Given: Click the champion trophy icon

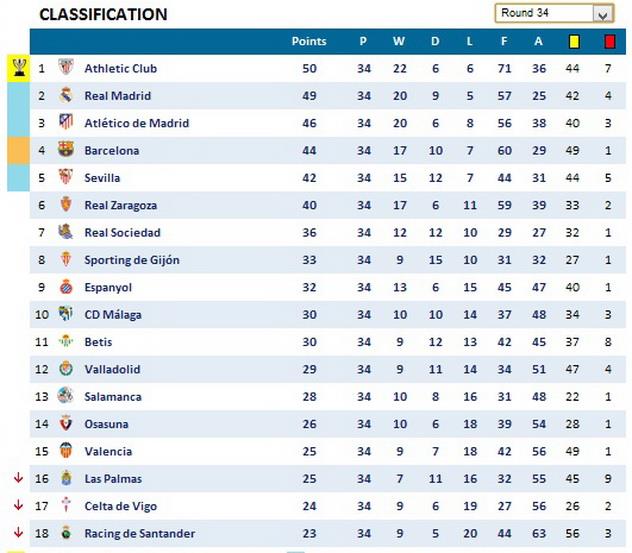Looking at the screenshot, I should [x=18, y=68].
